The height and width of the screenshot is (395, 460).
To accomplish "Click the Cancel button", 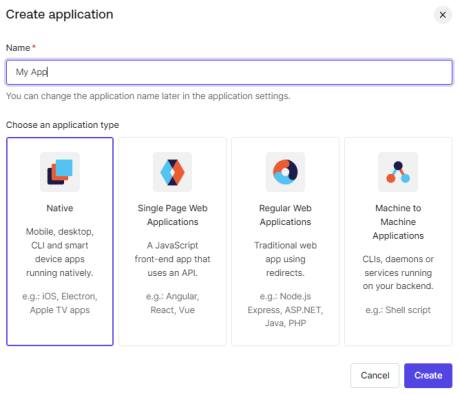I will click(x=375, y=375).
